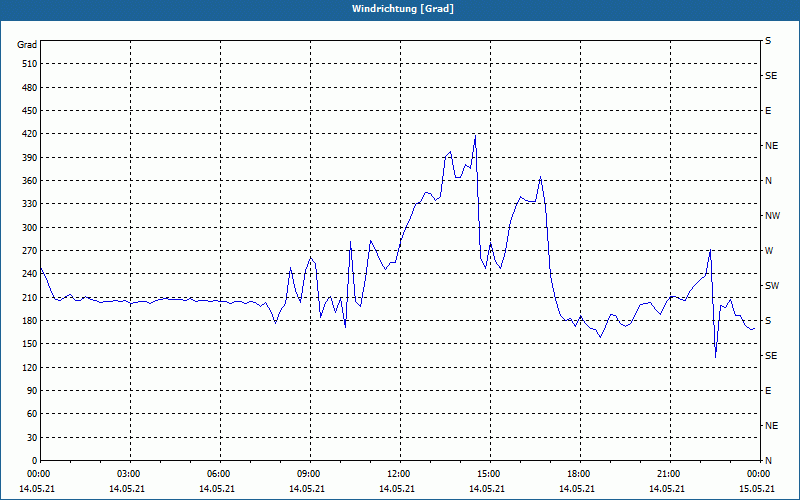
Task: Select the 480 y-axis value
Action: coord(29,88)
